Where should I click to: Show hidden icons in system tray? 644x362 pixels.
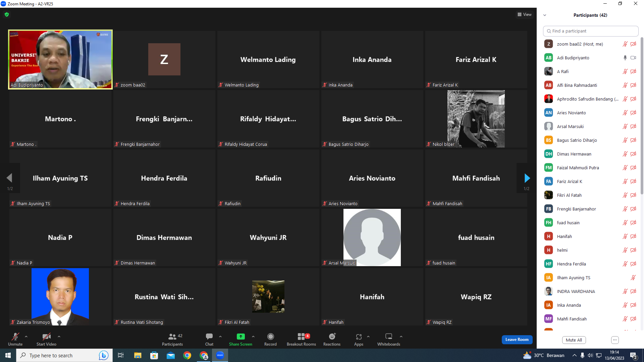pos(575,355)
